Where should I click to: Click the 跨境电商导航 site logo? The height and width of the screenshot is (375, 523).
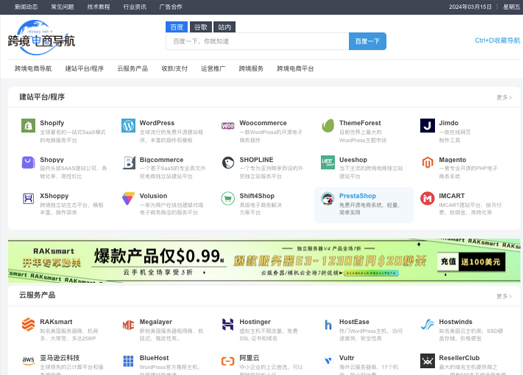(x=41, y=37)
